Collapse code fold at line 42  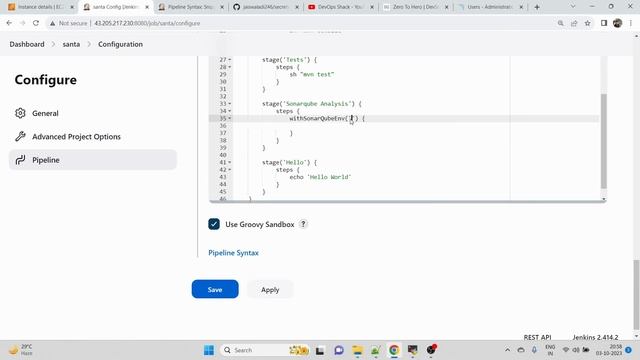click(x=230, y=170)
